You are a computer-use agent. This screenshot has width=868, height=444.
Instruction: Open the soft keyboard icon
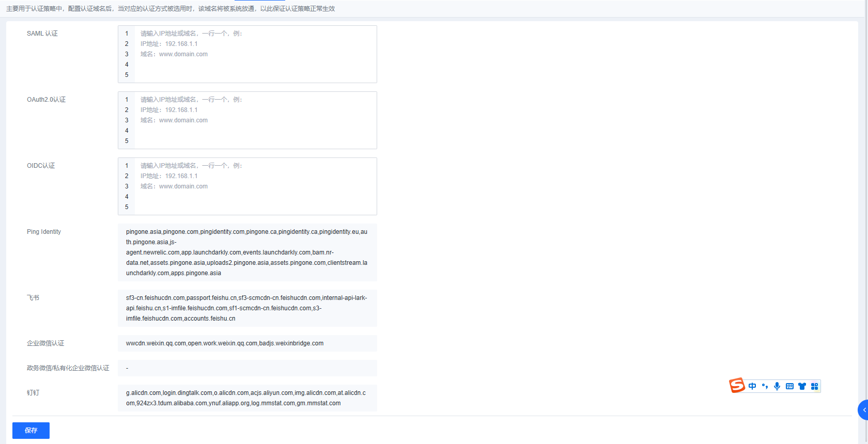pos(789,386)
